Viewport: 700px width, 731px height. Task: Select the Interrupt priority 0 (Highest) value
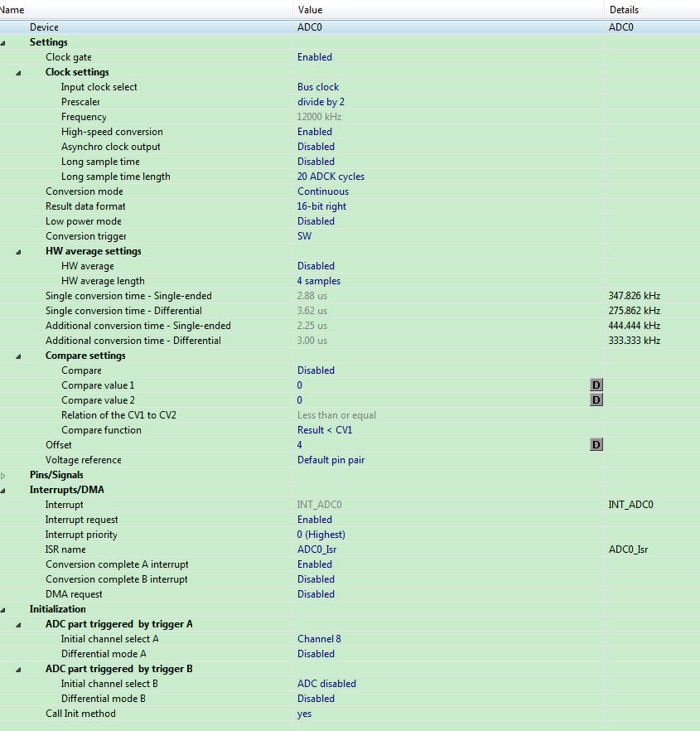321,535
